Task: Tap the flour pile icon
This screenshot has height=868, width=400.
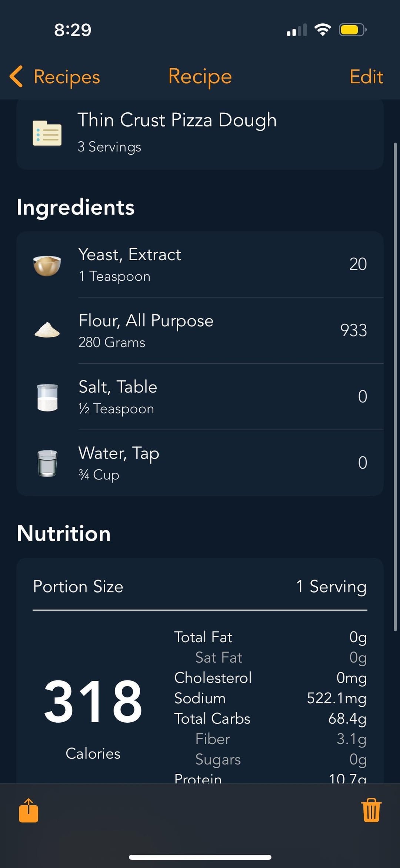Action: point(47,330)
